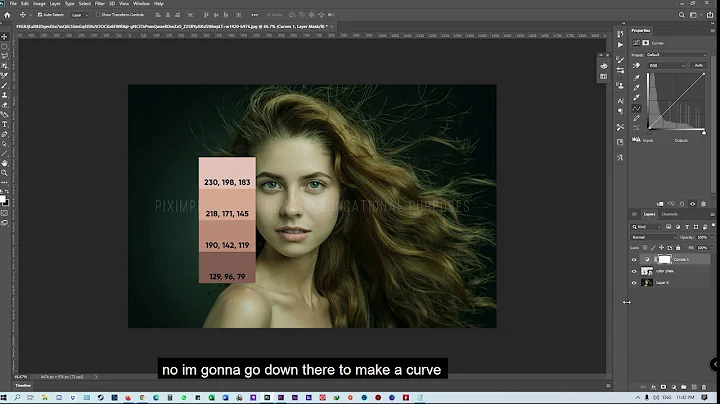Open Normal blend mode dropdown
Image resolution: width=720 pixels, height=404 pixels.
tap(654, 237)
